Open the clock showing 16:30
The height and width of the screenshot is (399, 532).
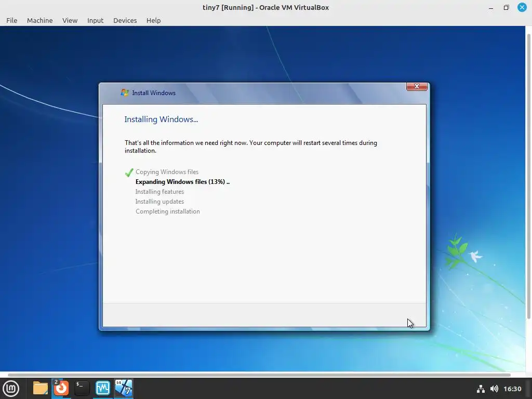click(x=512, y=389)
